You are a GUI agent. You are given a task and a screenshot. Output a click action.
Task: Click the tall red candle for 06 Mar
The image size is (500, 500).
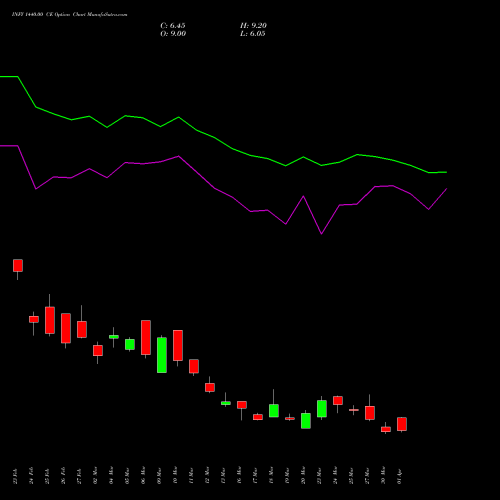tap(146, 337)
